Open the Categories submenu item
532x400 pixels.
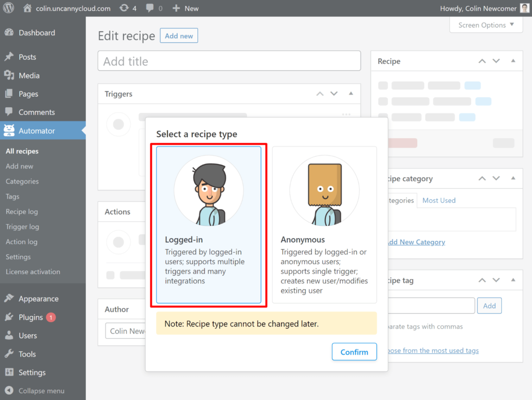coord(22,182)
